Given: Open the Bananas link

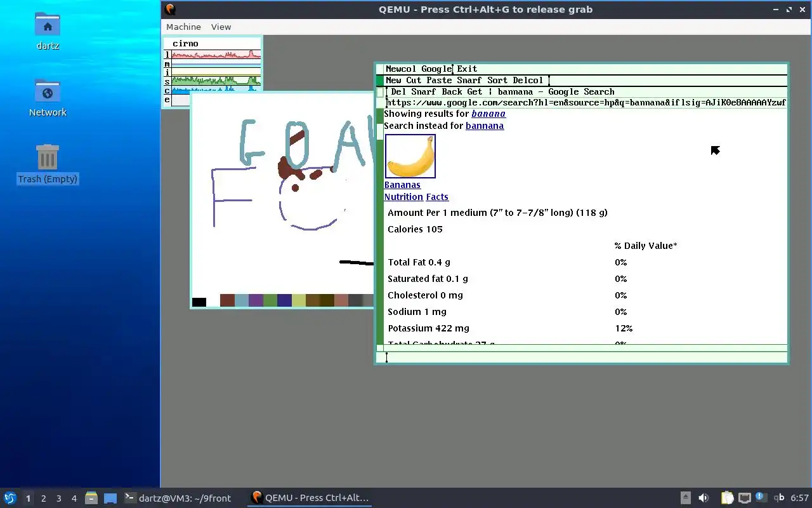Looking at the screenshot, I should click(402, 185).
